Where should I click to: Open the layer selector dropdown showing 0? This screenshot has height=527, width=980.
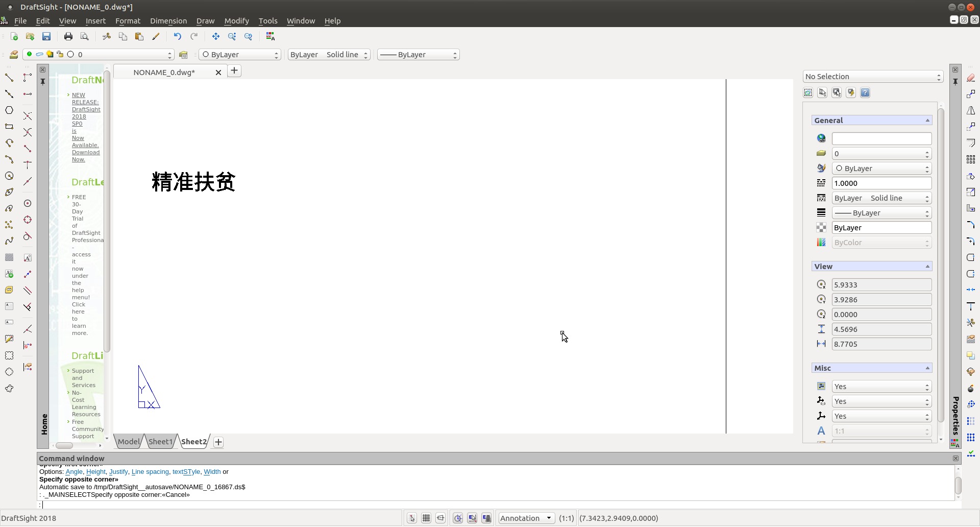coord(99,55)
